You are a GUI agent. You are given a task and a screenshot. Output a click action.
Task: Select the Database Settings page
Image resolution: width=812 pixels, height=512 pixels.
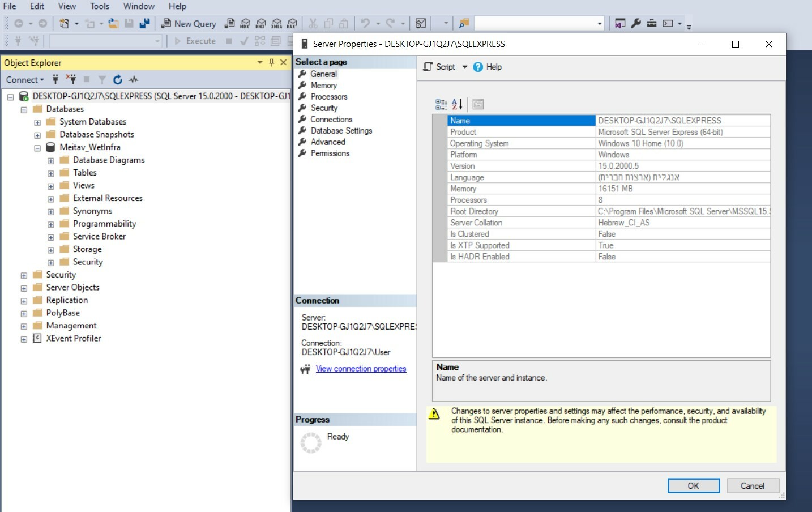pyautogui.click(x=341, y=131)
